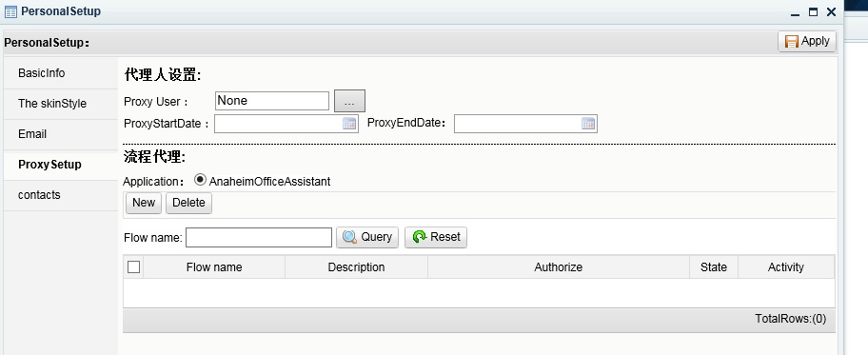Viewport: 868px width, 355px height.
Task: Switch to the BasicInfo tab
Action: point(60,73)
